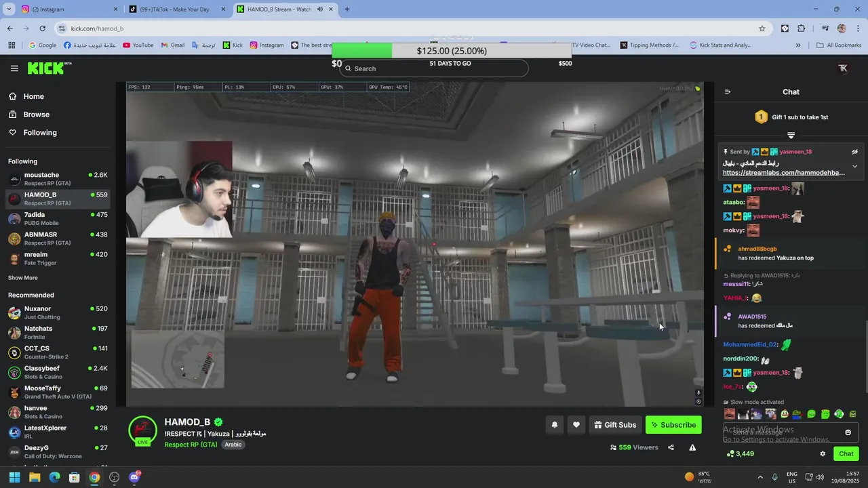
Task: Click the notification bell for HAMOD_B
Action: click(x=555, y=425)
